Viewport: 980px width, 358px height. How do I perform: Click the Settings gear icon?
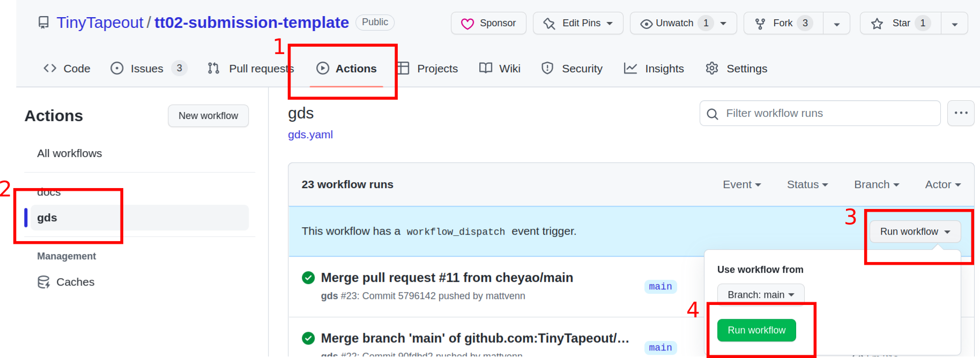712,68
